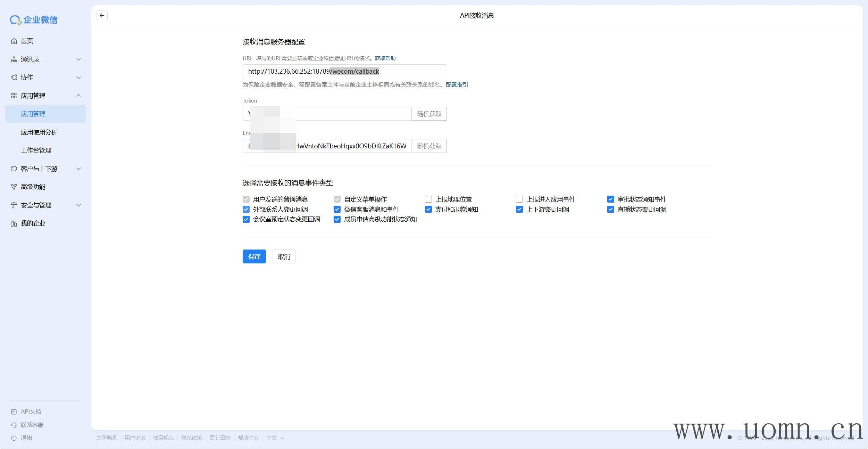Click the 通讯录 contacts icon
The height and width of the screenshot is (449, 868).
(x=14, y=59)
